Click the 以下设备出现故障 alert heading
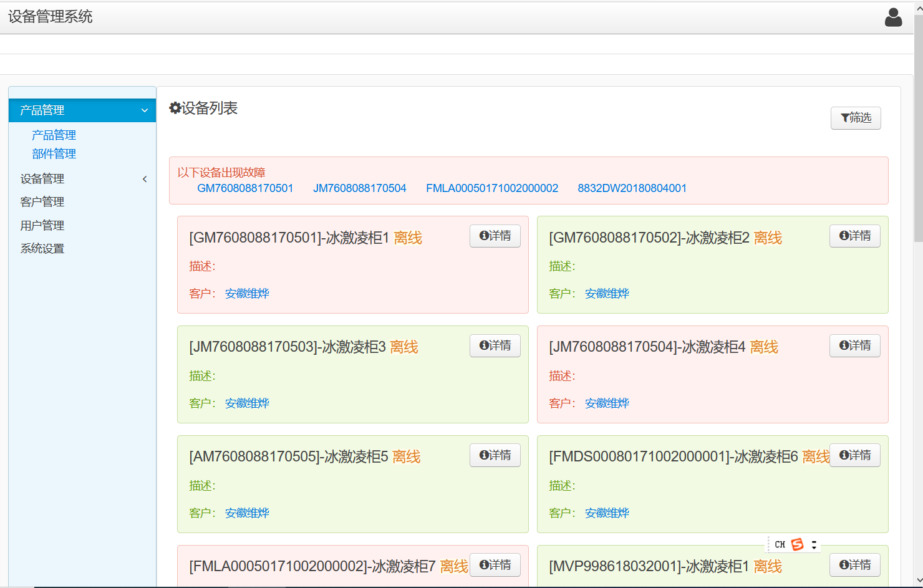 pyautogui.click(x=221, y=173)
